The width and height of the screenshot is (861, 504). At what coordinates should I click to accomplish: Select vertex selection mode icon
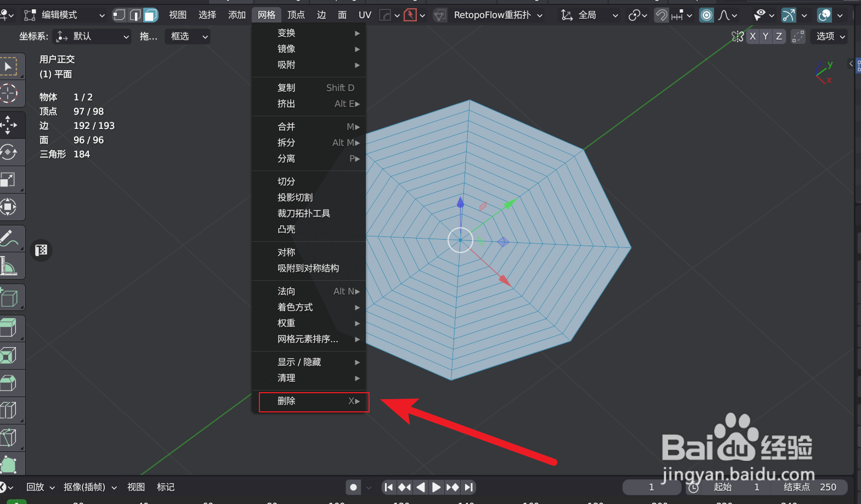pos(119,15)
